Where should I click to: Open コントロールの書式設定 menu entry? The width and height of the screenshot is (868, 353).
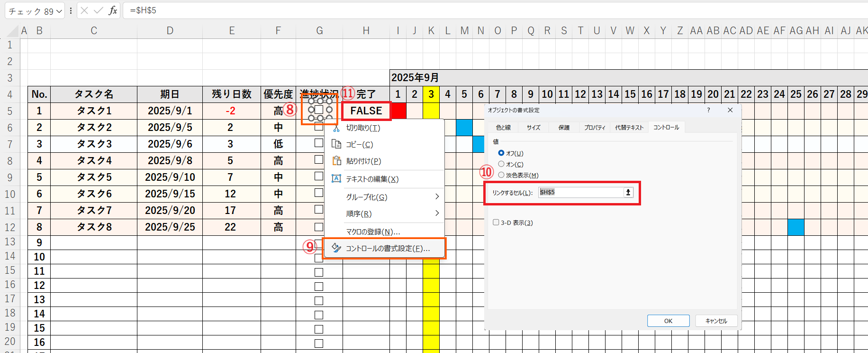388,249
